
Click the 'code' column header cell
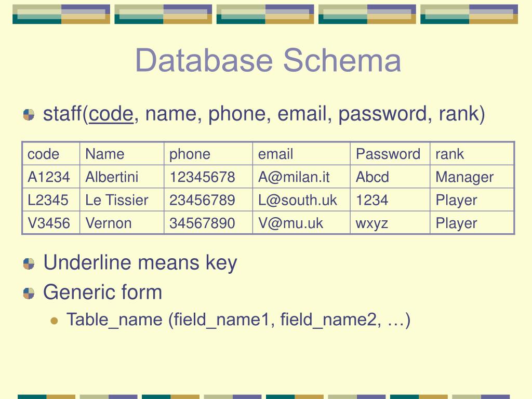51,154
